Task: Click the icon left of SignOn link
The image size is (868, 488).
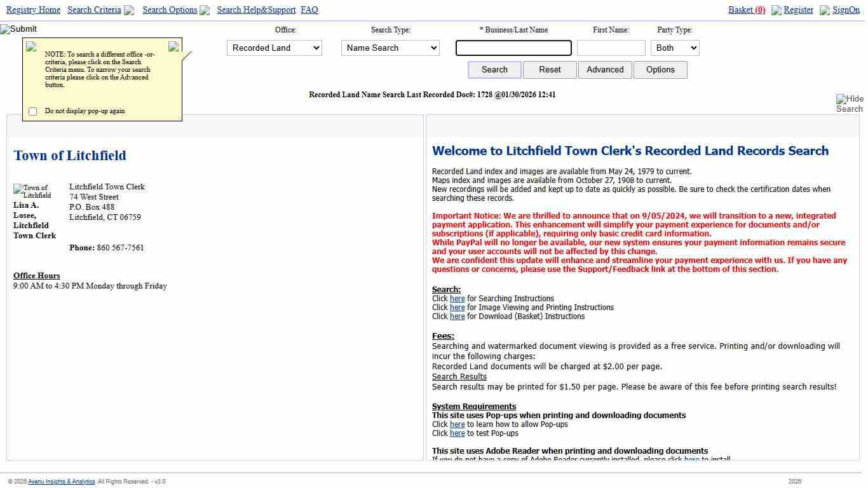Action: tap(825, 10)
